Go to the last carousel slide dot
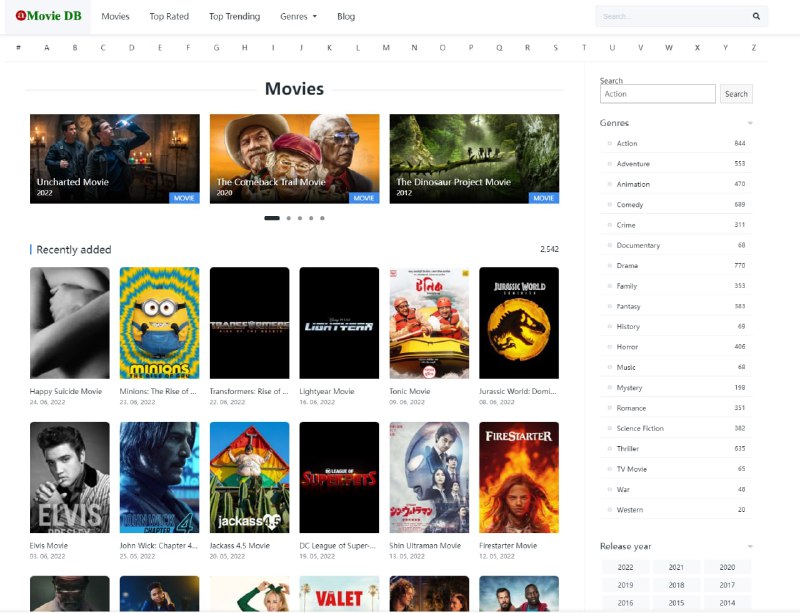 322,218
